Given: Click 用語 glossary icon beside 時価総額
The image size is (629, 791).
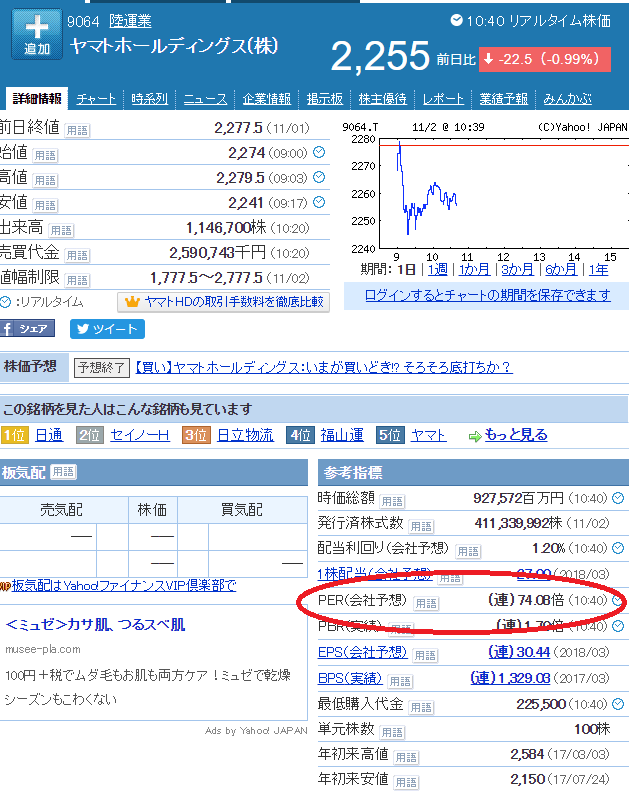Looking at the screenshot, I should pyautogui.click(x=392, y=501).
